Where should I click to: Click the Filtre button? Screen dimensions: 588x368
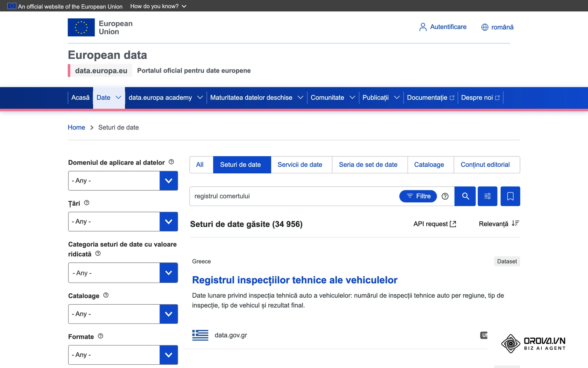[x=418, y=196]
